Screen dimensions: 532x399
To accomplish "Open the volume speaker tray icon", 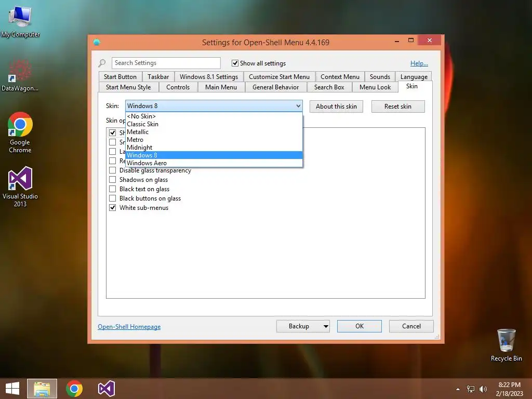I will 483,389.
